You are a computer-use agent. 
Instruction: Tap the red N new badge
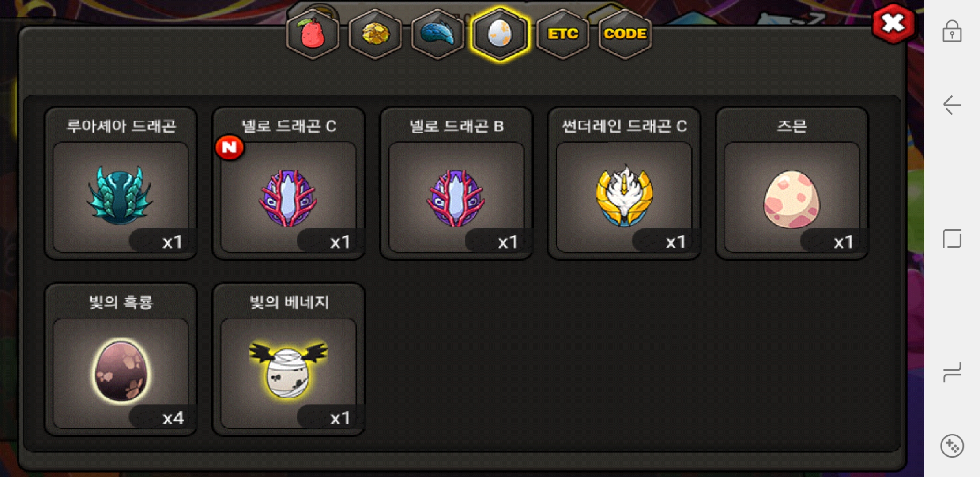click(x=230, y=147)
